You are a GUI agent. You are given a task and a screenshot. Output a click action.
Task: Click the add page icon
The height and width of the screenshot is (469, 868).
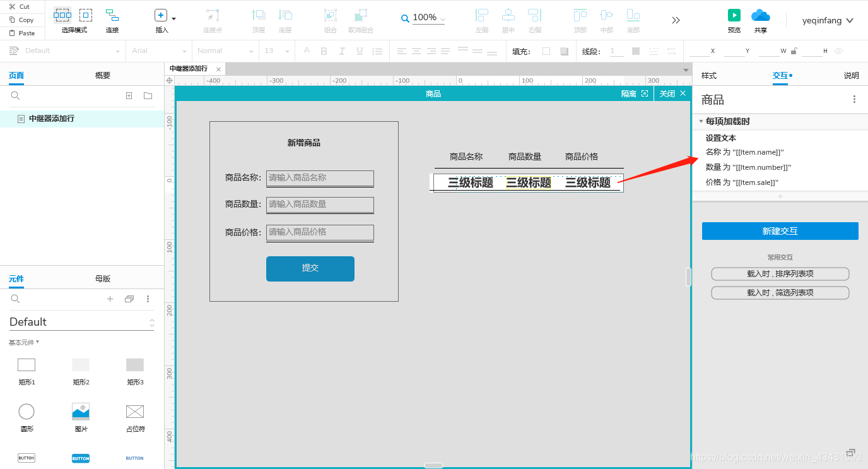(129, 96)
